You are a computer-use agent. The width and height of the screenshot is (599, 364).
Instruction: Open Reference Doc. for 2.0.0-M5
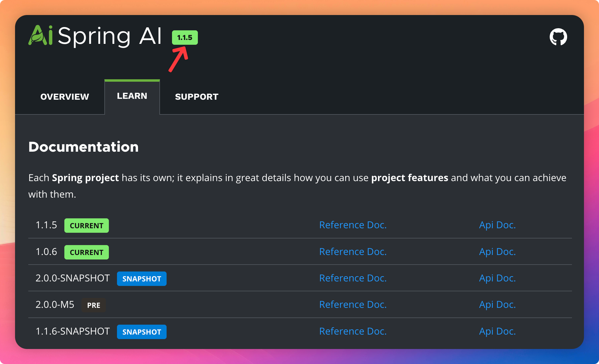click(x=353, y=305)
